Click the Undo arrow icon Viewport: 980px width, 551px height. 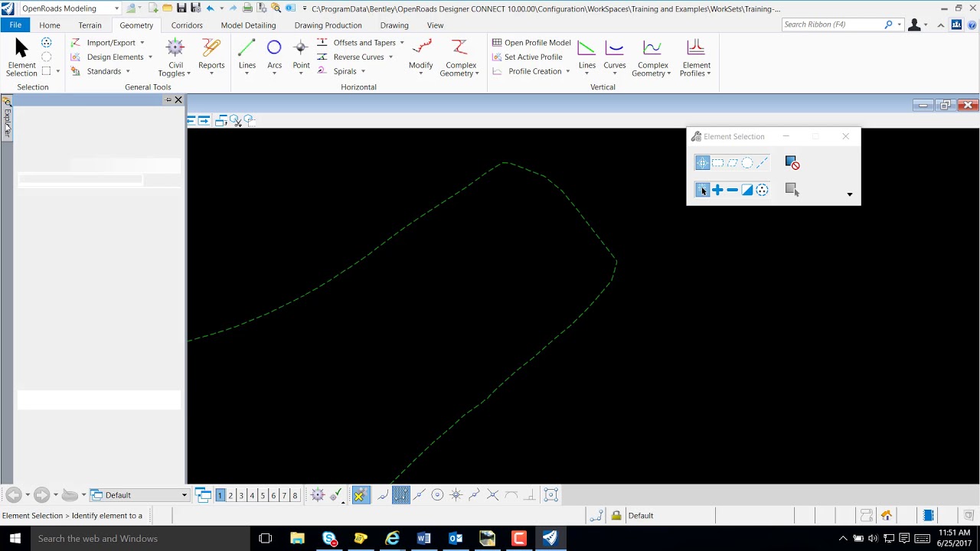(x=210, y=8)
